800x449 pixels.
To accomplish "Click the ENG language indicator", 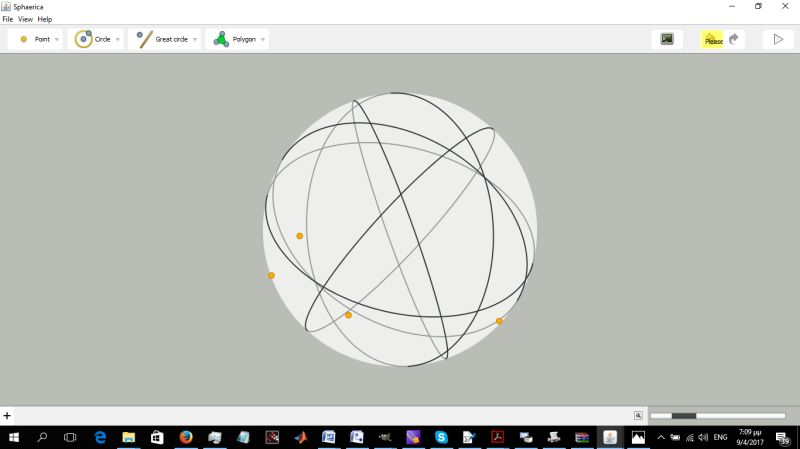I will click(x=720, y=437).
